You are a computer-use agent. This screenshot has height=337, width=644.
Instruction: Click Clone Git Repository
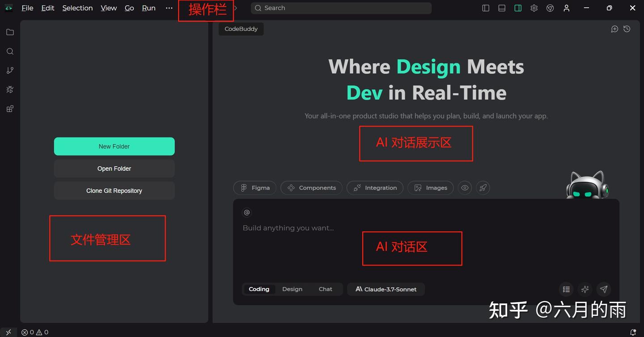(114, 190)
